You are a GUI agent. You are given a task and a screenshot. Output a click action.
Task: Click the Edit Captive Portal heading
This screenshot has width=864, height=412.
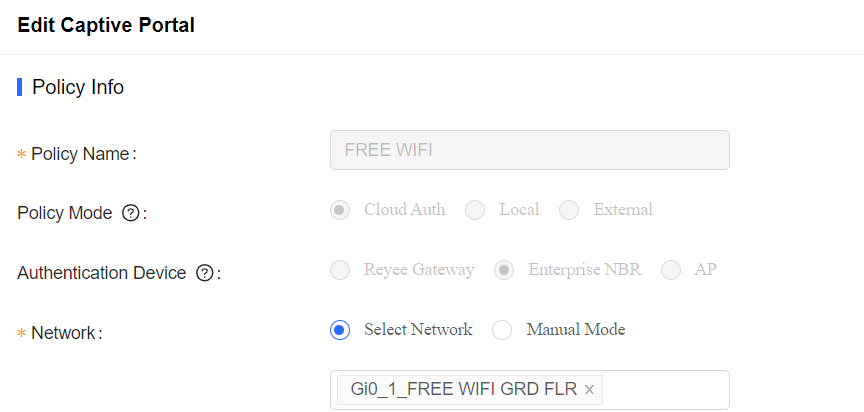[106, 25]
